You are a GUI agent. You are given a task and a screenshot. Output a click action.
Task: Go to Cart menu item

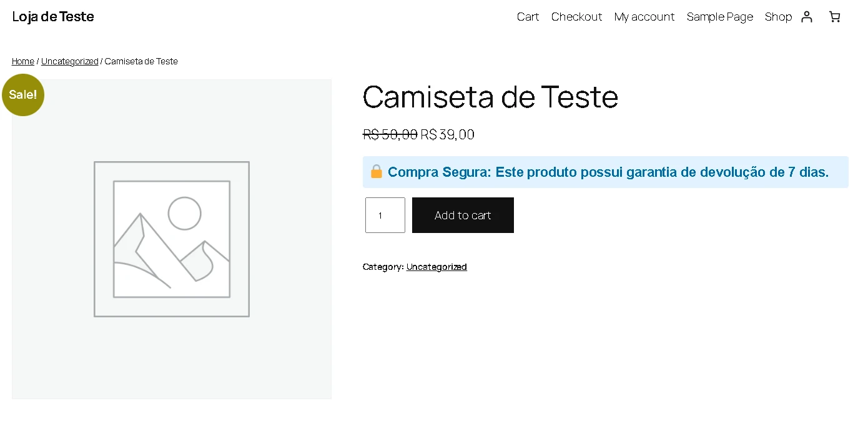(528, 17)
